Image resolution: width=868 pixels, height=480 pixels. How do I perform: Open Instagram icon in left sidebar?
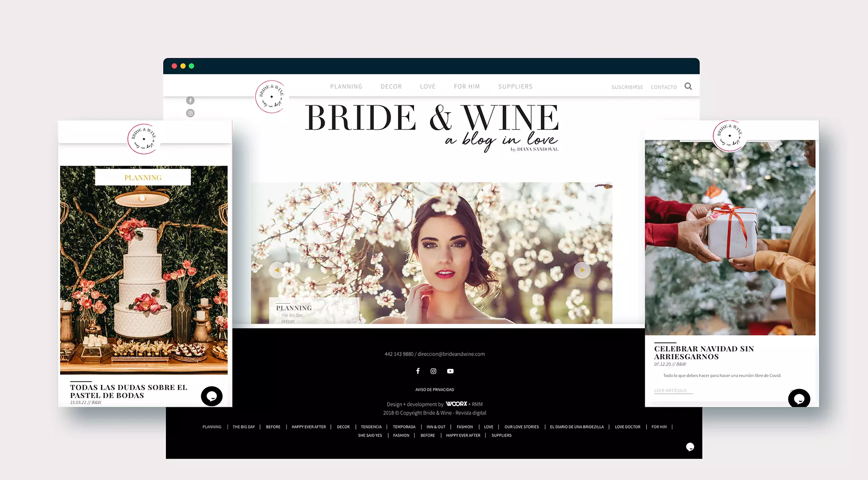[190, 113]
